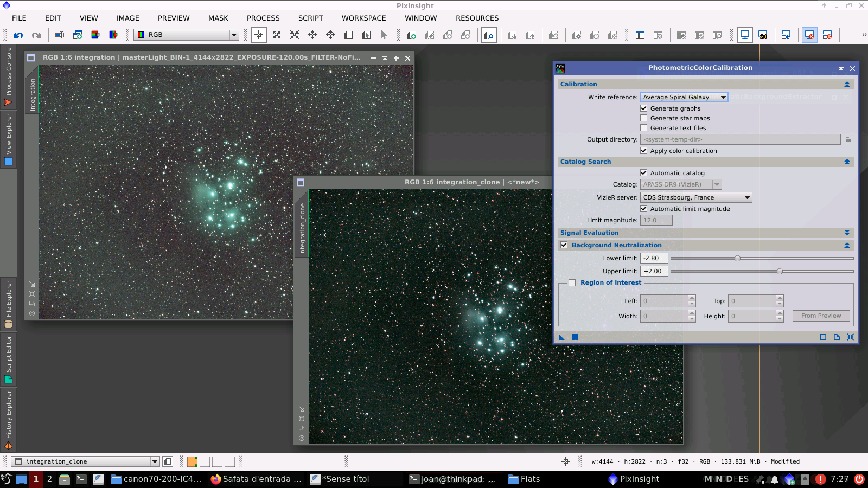Open PCC documentation via the document icon
Screen dimensions: 868x488
(835, 337)
